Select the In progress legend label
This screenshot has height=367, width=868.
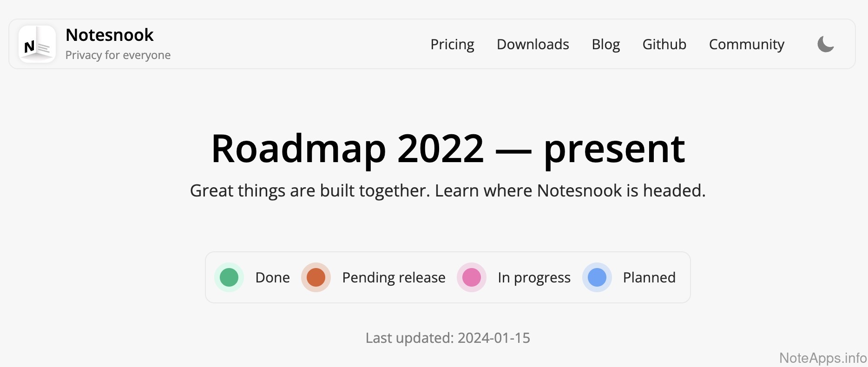click(x=534, y=277)
